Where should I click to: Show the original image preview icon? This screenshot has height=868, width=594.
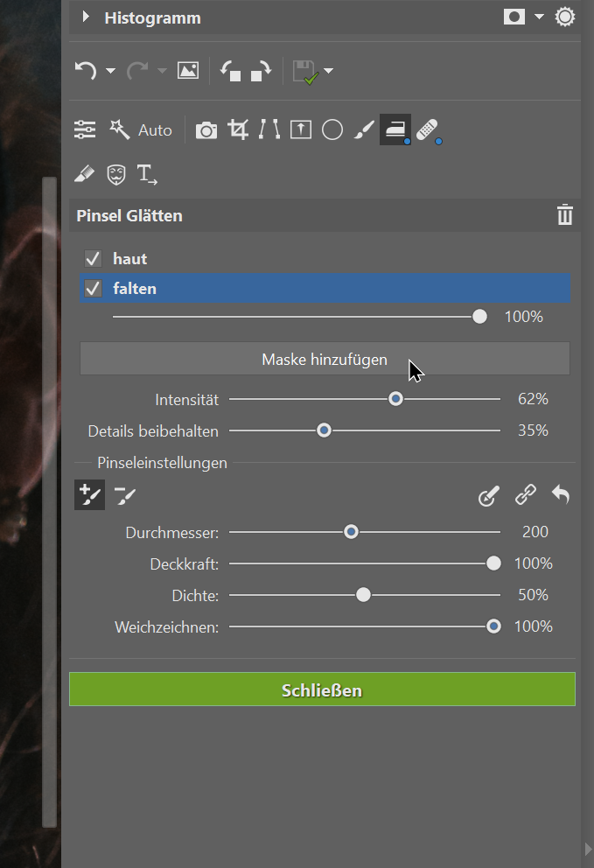click(188, 71)
